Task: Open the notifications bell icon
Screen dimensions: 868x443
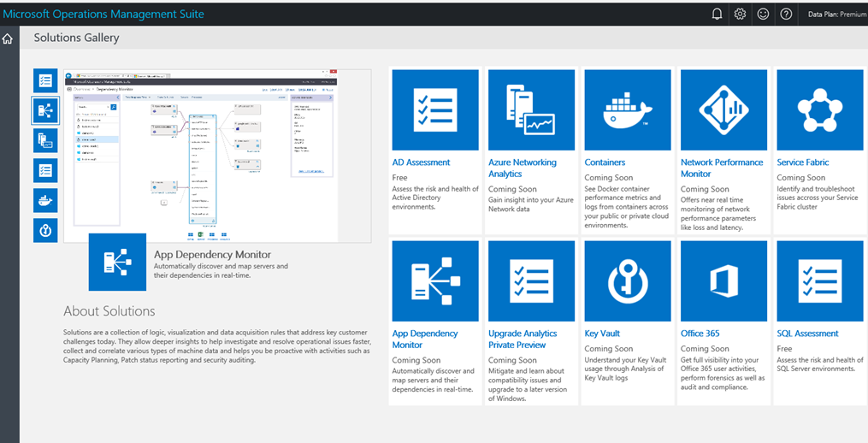Action: (717, 15)
